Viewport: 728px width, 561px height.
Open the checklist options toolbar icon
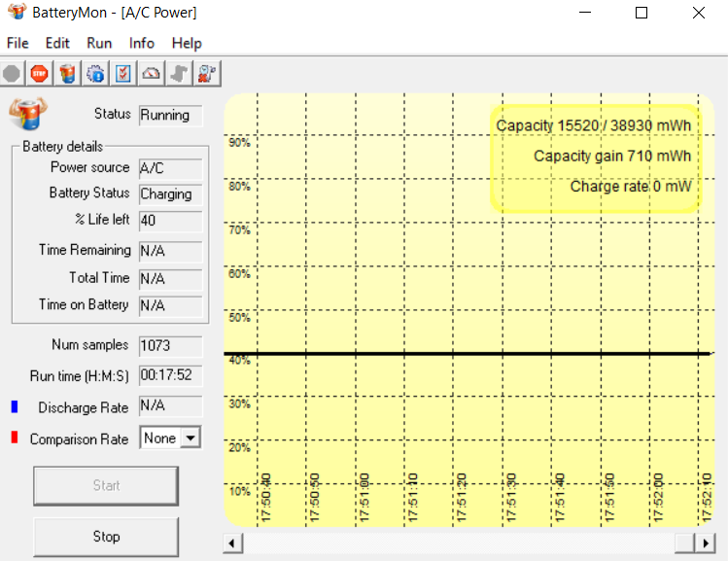[x=123, y=73]
